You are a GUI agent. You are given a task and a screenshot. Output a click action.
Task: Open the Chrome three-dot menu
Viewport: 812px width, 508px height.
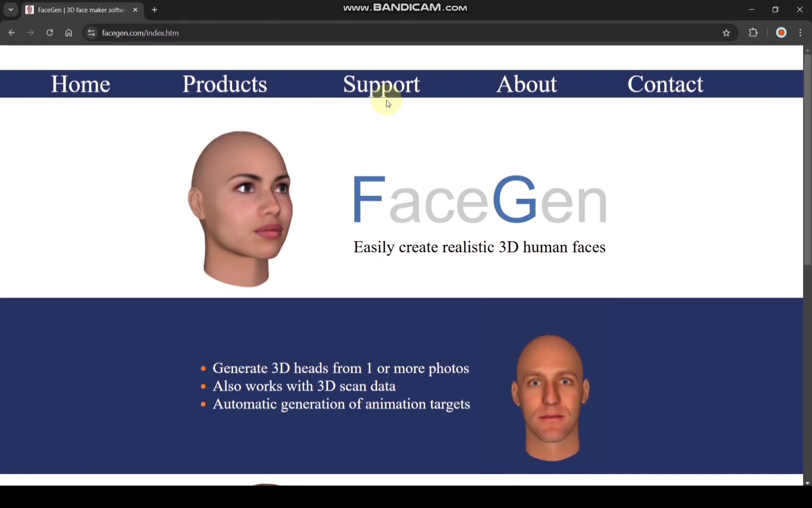coord(801,33)
